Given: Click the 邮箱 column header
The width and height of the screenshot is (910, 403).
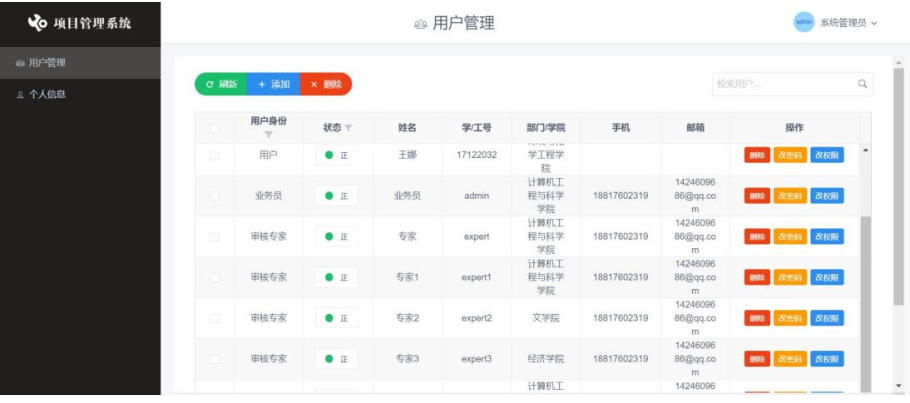Looking at the screenshot, I should (695, 128).
